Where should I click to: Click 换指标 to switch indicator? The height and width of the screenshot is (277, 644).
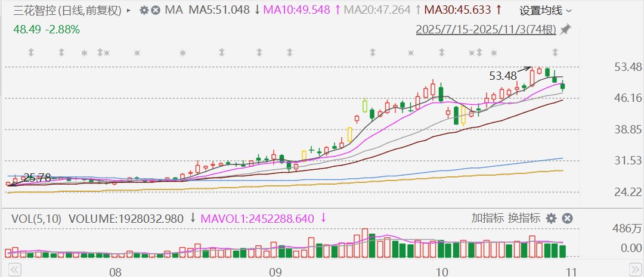524,218
